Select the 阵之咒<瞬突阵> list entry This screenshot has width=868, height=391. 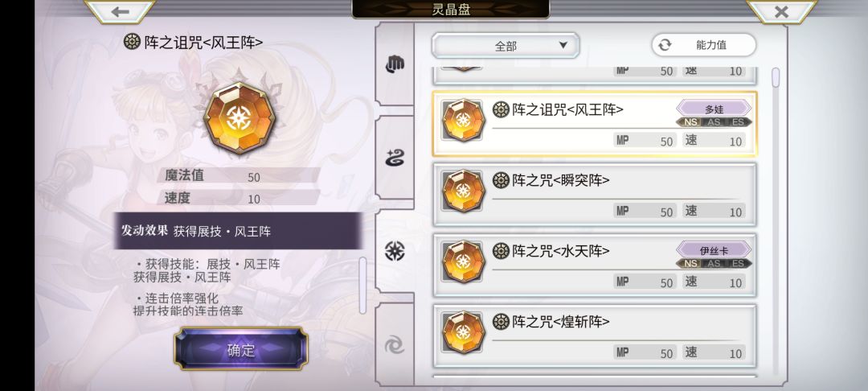click(594, 195)
